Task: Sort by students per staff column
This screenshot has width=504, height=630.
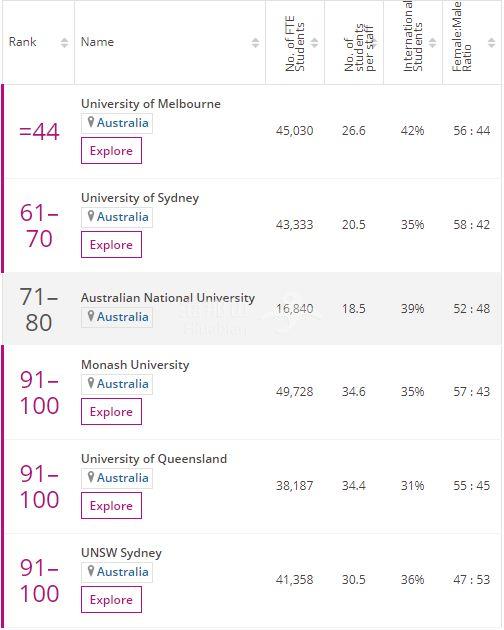Action: pyautogui.click(x=373, y=43)
